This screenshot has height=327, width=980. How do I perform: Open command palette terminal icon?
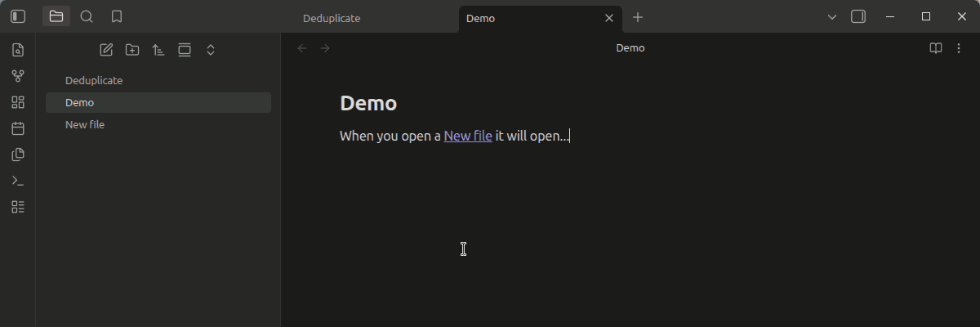point(18,181)
